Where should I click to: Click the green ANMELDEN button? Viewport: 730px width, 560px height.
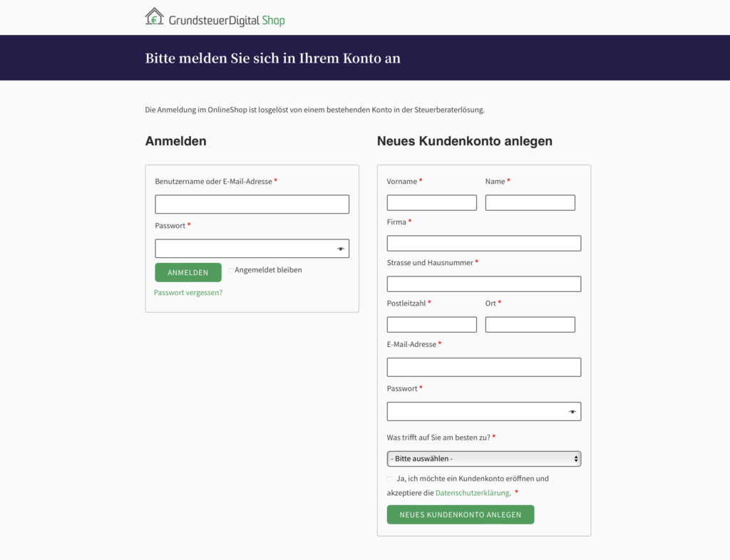(x=188, y=273)
